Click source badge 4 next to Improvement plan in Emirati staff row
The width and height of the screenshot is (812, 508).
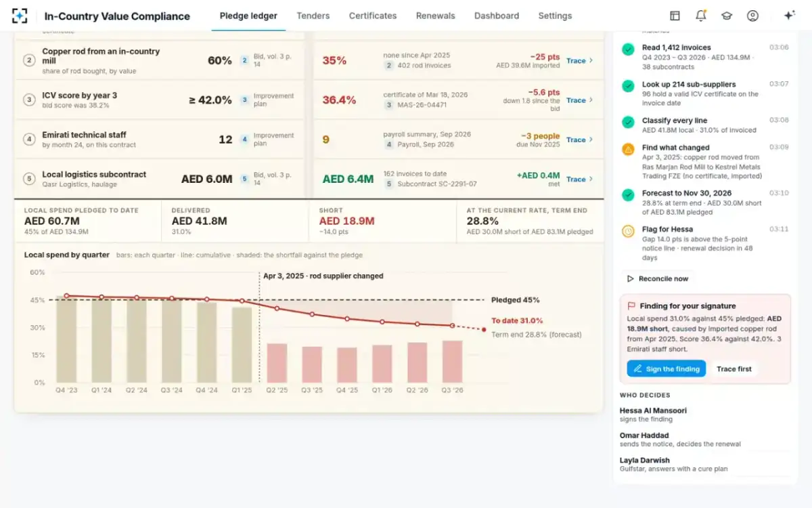click(x=245, y=140)
